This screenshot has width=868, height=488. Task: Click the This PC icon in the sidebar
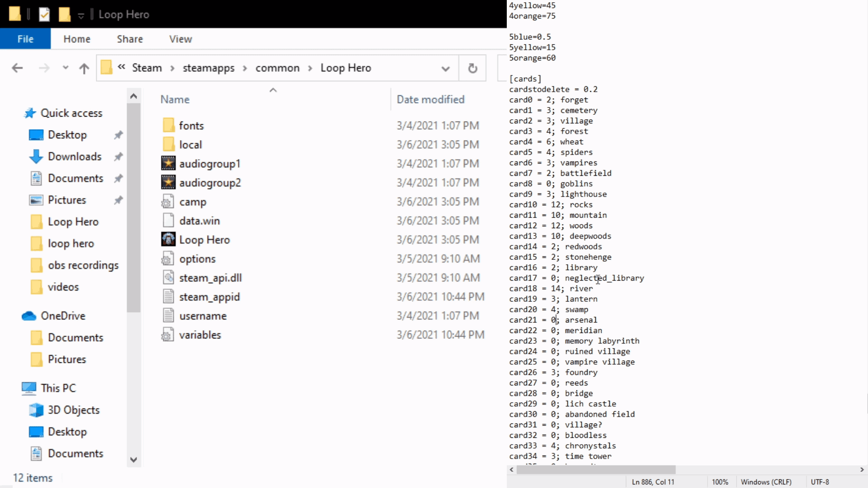click(28, 388)
